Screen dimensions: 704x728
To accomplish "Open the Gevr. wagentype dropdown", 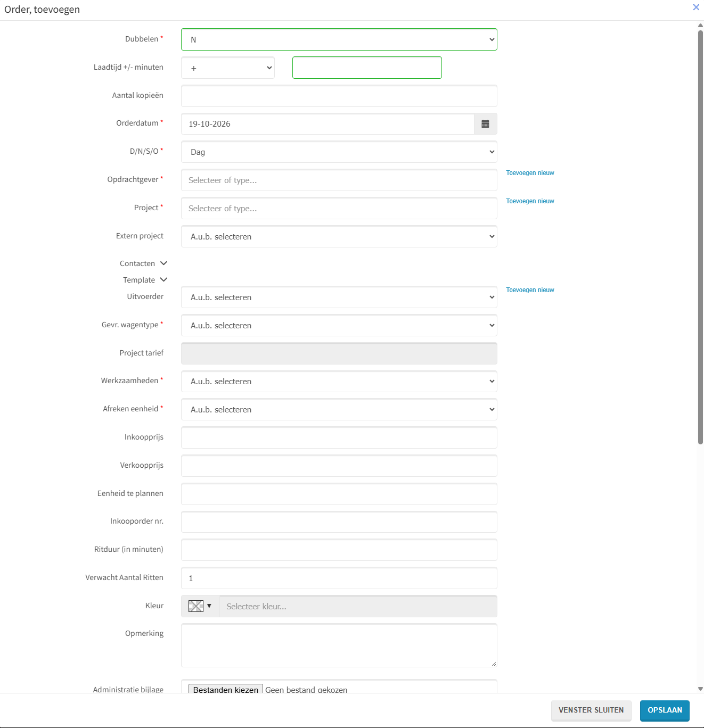I will [339, 326].
